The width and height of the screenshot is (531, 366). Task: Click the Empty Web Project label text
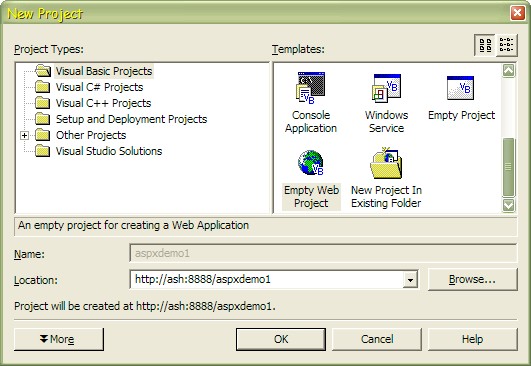pos(311,197)
